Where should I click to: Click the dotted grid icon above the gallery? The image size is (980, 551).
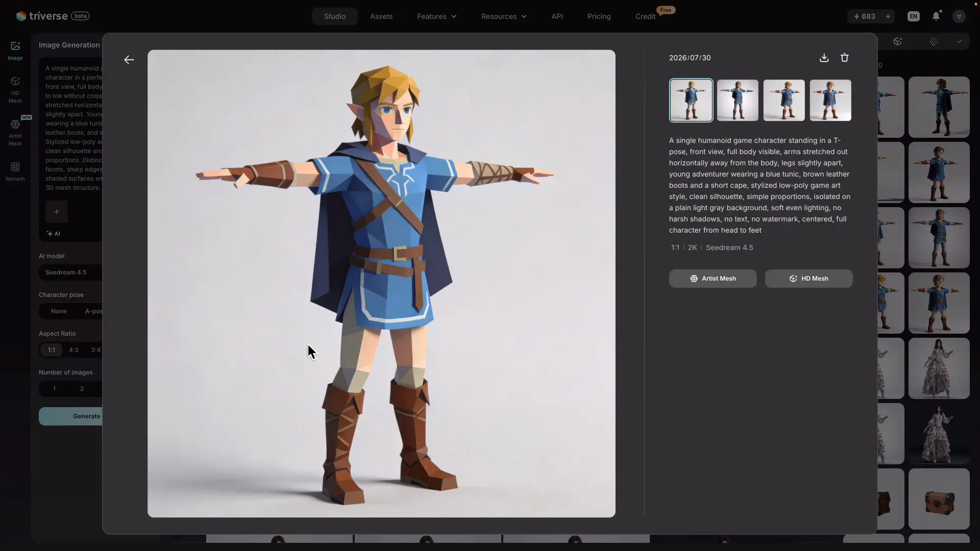(x=934, y=42)
